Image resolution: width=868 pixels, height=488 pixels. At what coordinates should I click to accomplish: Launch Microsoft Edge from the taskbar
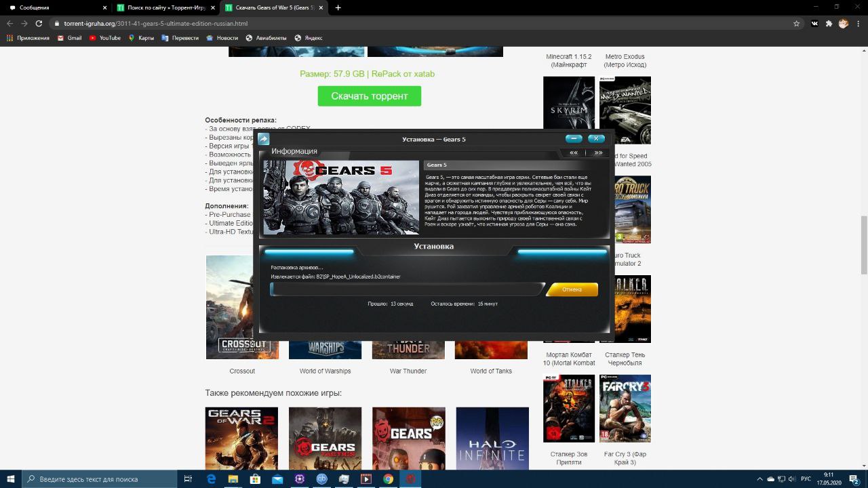pos(211,479)
